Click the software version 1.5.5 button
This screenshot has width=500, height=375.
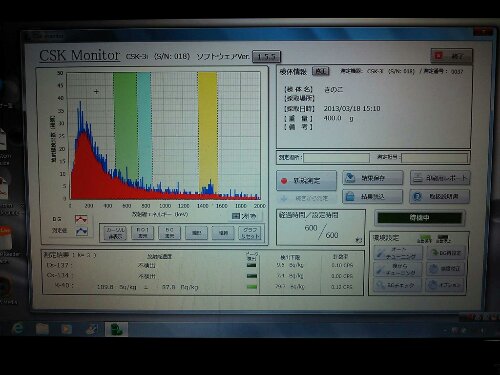click(266, 57)
